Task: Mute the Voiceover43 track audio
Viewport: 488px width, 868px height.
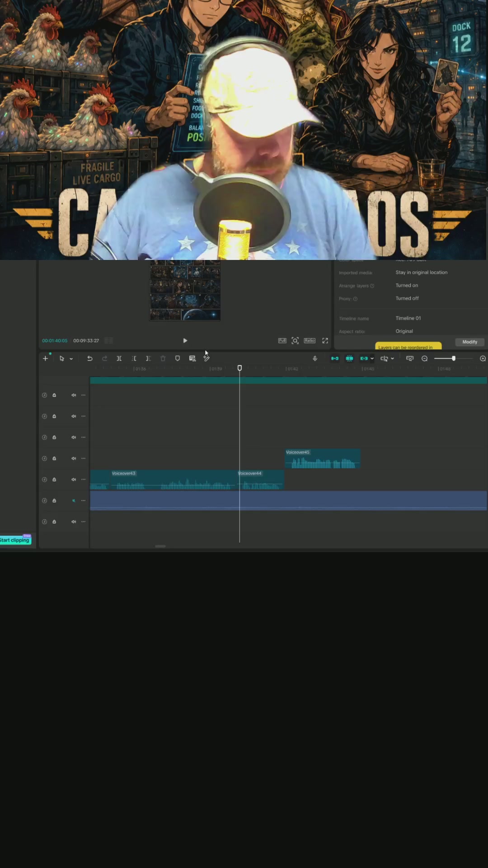Action: [74, 480]
